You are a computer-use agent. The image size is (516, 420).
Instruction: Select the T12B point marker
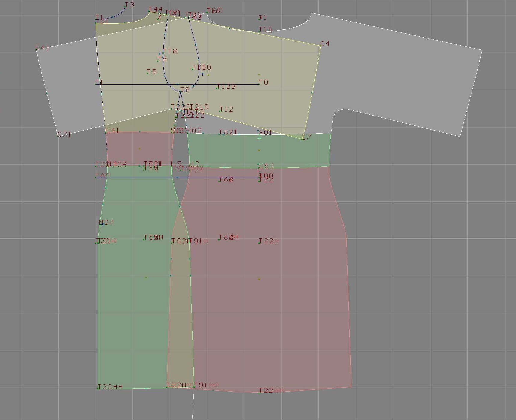point(217,88)
